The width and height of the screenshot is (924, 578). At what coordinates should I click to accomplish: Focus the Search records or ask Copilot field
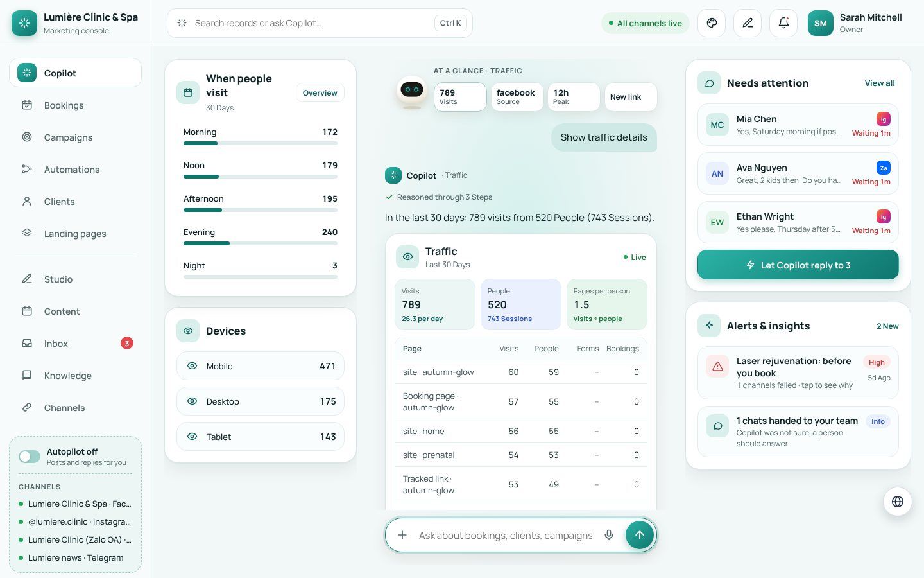click(x=320, y=23)
